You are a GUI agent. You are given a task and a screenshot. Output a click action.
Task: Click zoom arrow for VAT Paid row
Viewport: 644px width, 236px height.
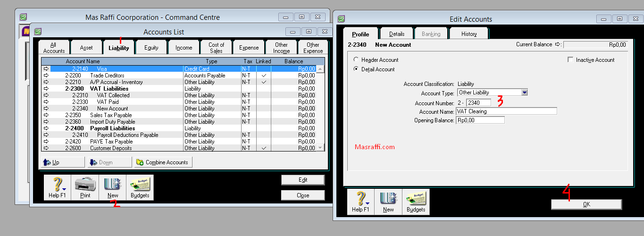click(46, 102)
